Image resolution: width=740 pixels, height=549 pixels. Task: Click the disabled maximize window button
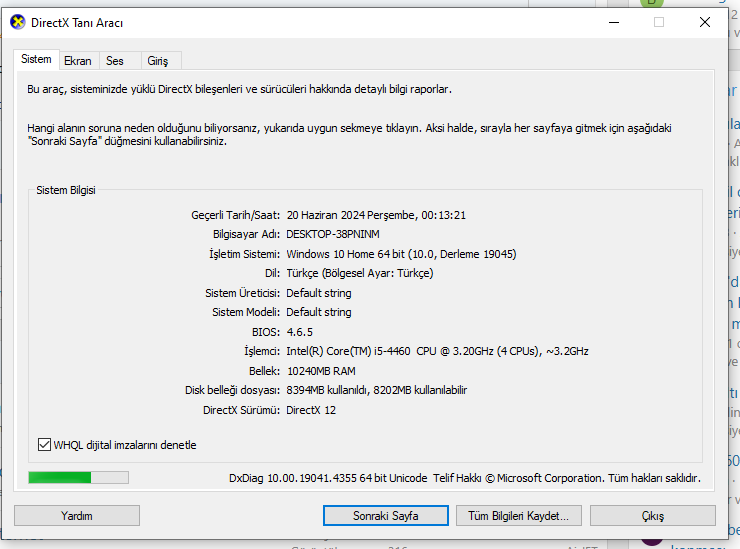(x=659, y=22)
